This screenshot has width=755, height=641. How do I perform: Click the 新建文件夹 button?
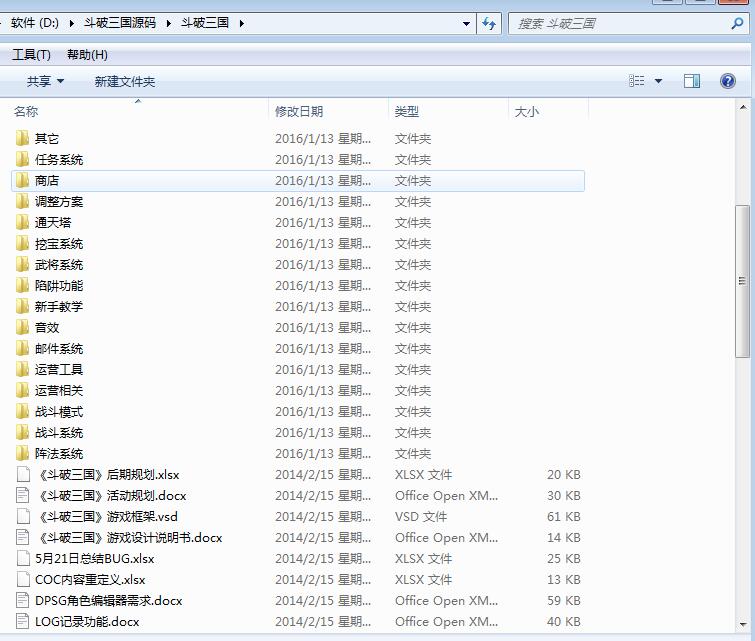[x=125, y=81]
